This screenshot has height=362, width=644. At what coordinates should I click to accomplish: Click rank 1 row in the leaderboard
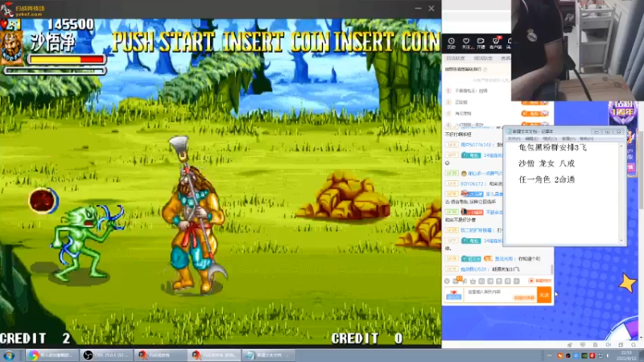[x=478, y=91]
